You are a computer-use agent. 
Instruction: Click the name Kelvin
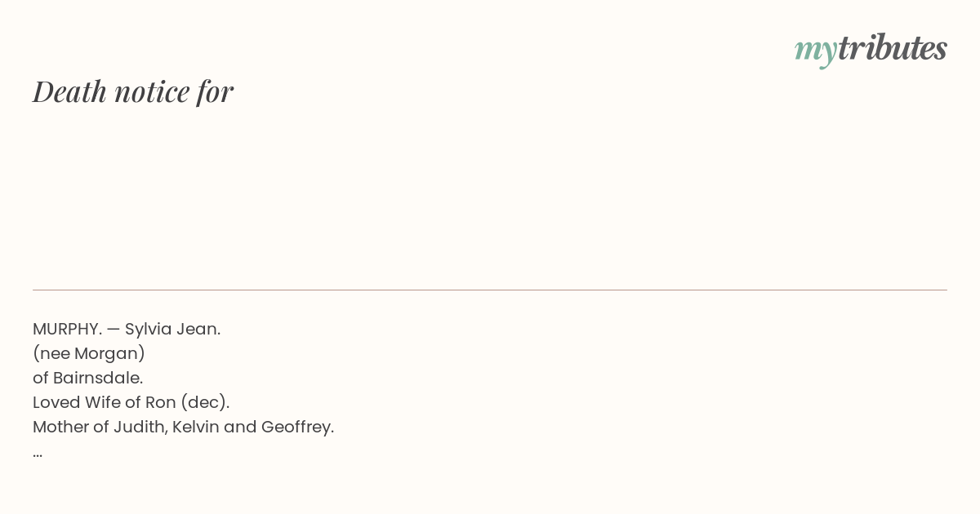195,427
